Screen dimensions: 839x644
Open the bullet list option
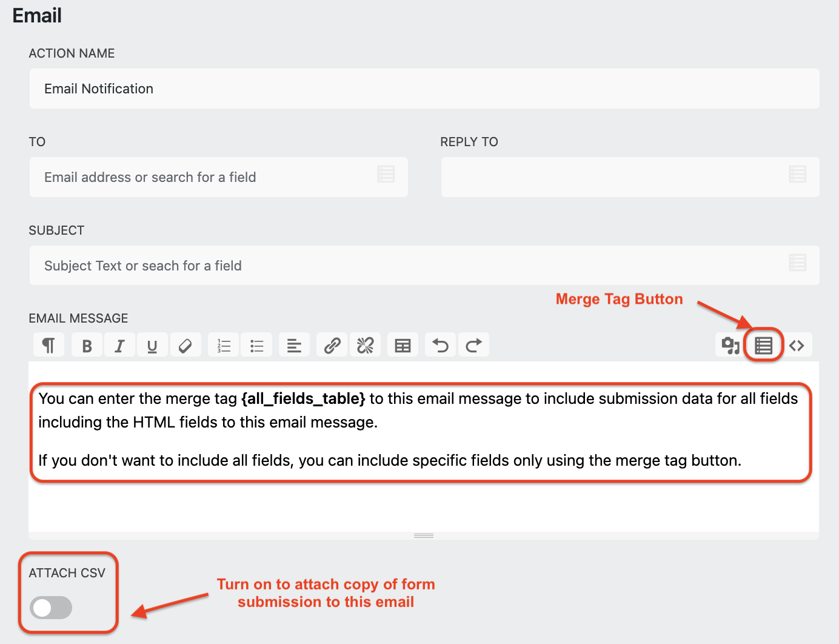pos(256,344)
